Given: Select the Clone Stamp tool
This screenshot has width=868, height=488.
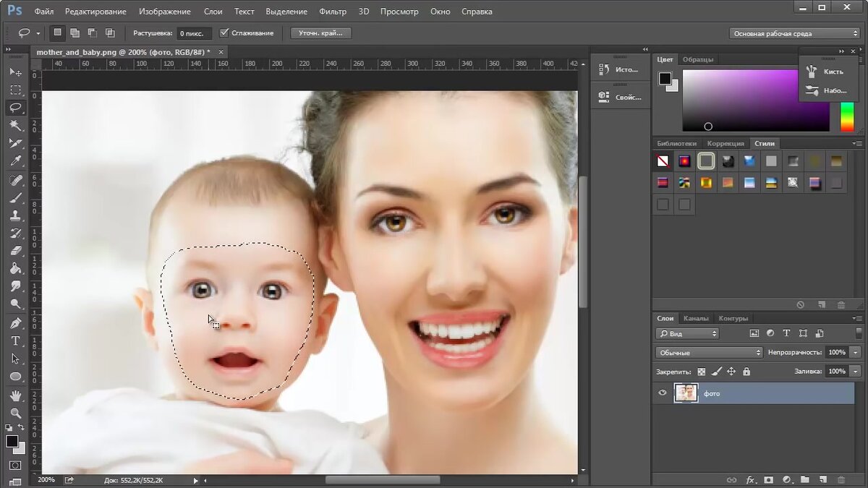Looking at the screenshot, I should coord(15,215).
